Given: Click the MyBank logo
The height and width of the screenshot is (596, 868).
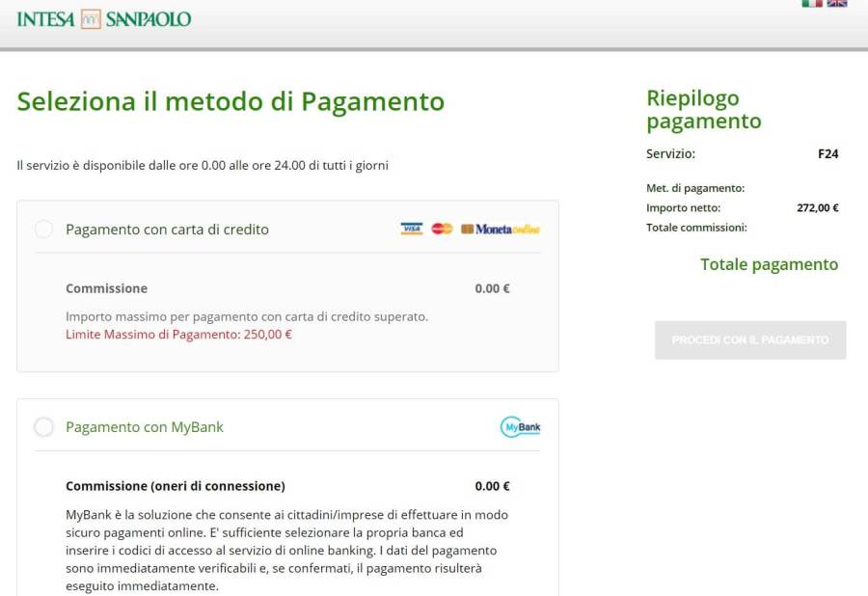Looking at the screenshot, I should click(x=520, y=426).
